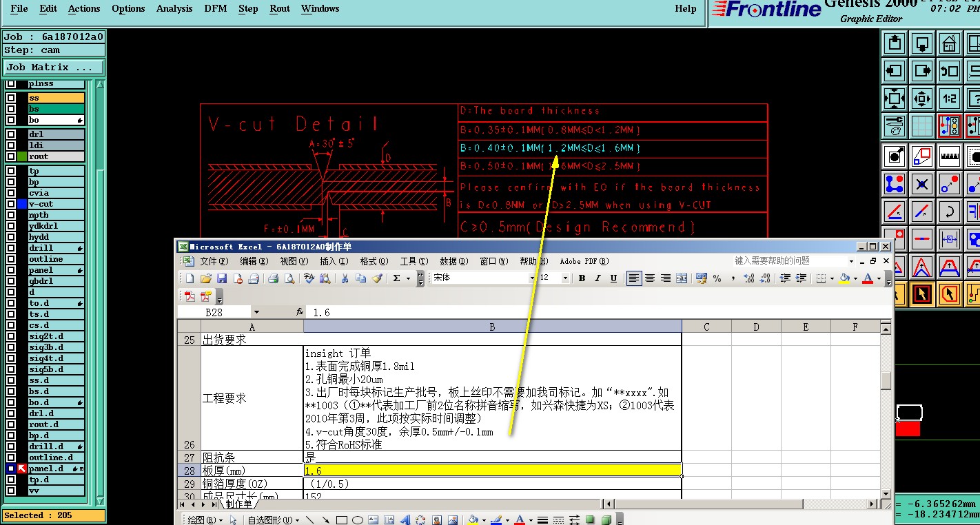Click Excel center alignment icon
Viewport: 980px width, 525px height.
click(650, 278)
